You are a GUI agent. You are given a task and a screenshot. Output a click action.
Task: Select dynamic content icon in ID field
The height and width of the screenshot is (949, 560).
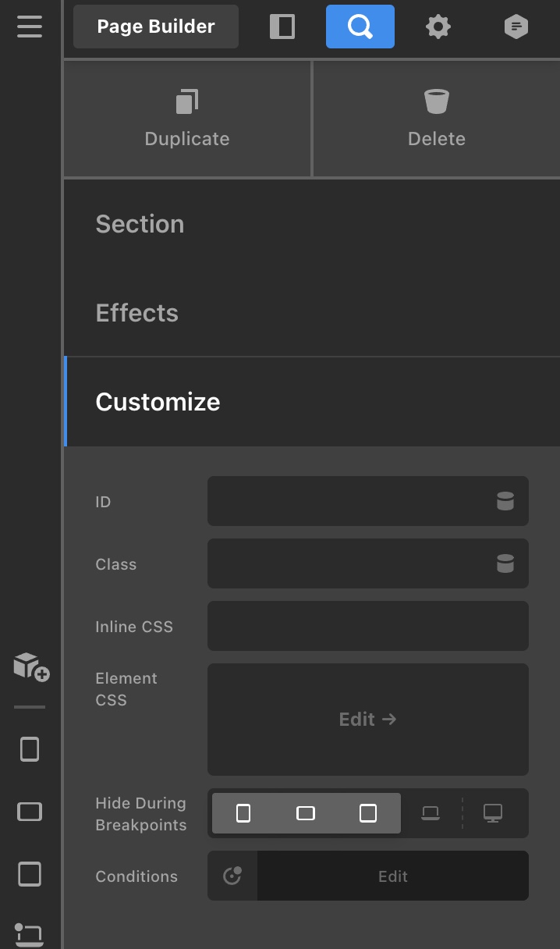coord(505,501)
